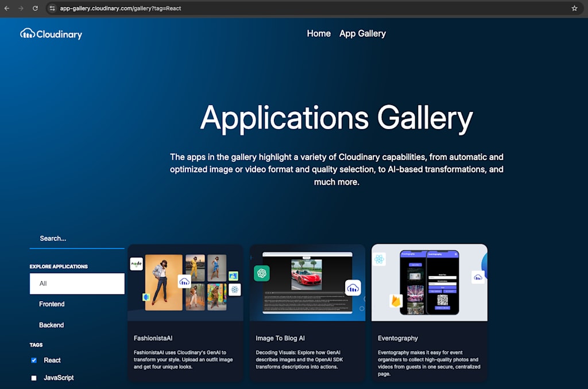Select the Backend filter
Image resolution: width=588 pixels, height=389 pixels.
[x=51, y=325]
